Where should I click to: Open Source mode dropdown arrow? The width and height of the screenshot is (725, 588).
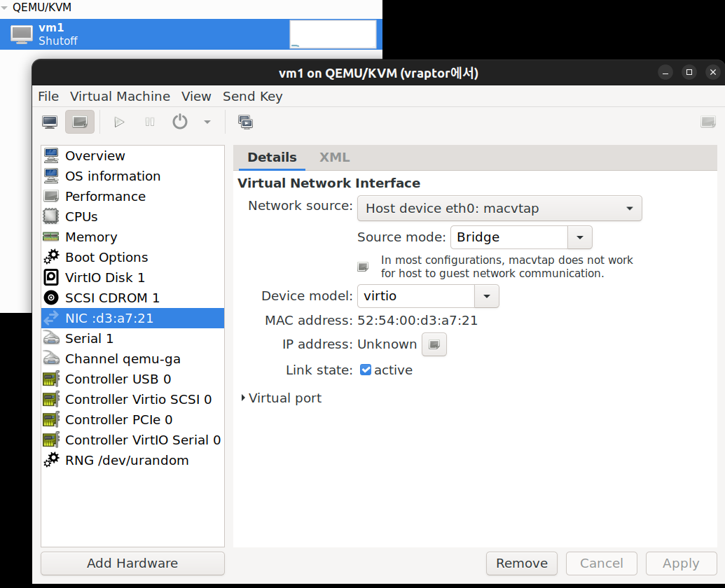(580, 237)
